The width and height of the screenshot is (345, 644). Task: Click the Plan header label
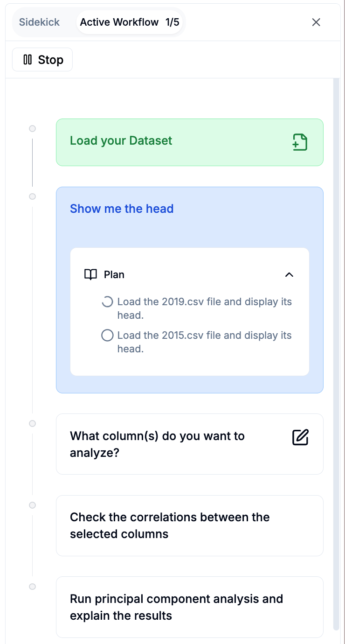[114, 274]
